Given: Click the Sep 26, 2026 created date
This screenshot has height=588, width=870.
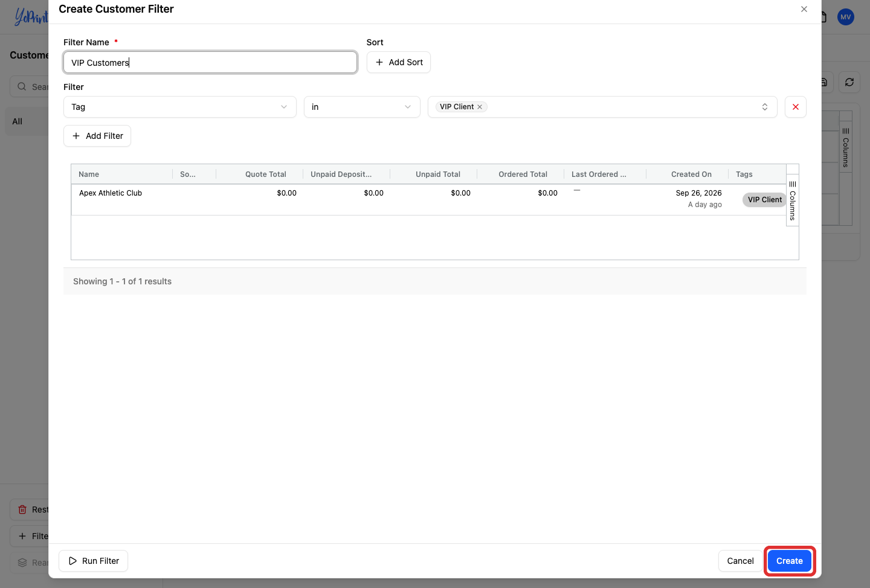Looking at the screenshot, I should coord(698,193).
